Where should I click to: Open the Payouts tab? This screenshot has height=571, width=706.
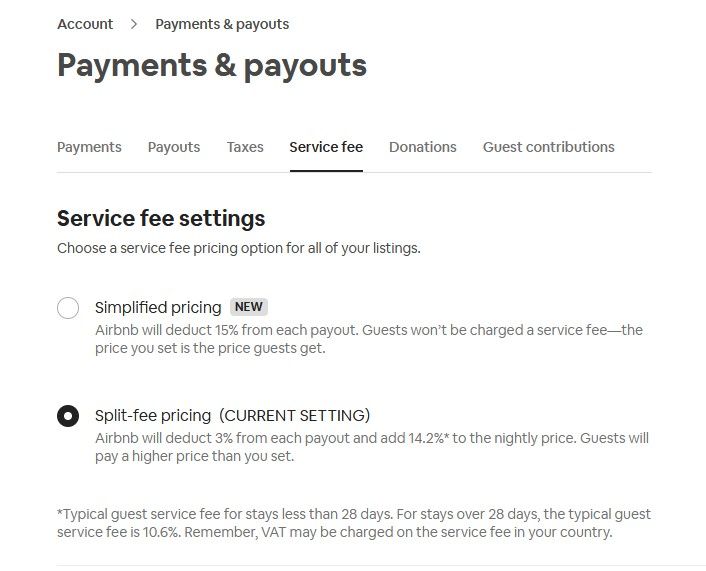point(174,147)
